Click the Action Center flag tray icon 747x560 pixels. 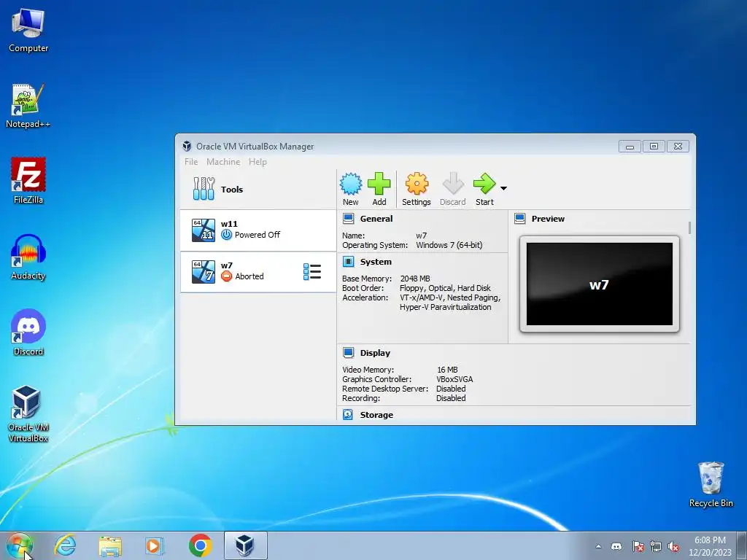coord(638,546)
